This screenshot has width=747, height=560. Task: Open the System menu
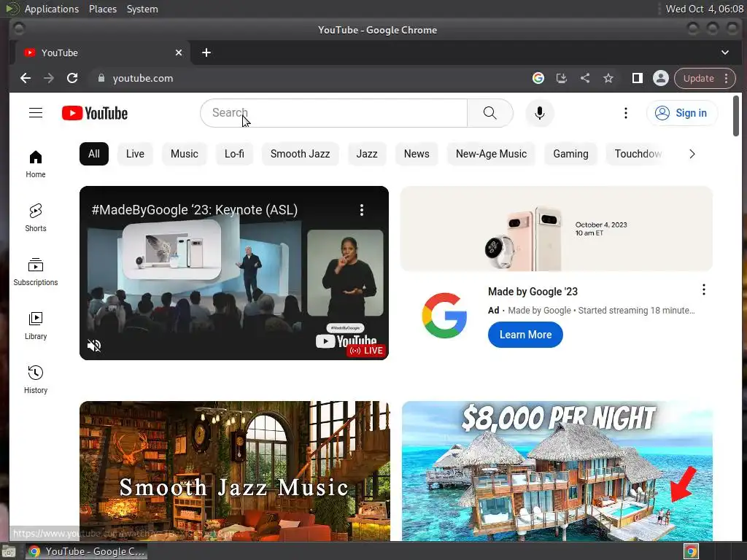click(x=142, y=9)
